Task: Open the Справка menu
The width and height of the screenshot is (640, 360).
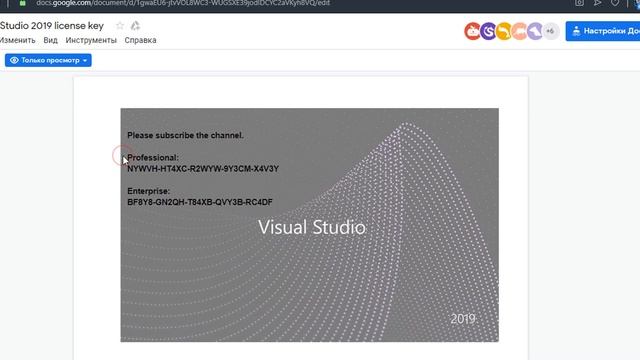Action: [x=140, y=40]
